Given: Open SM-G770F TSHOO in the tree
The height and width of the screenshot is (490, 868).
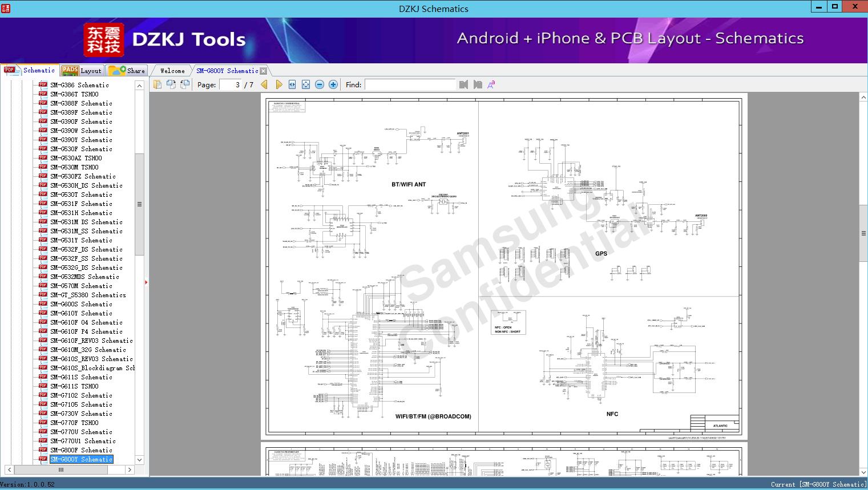Looking at the screenshot, I should coord(74,423).
